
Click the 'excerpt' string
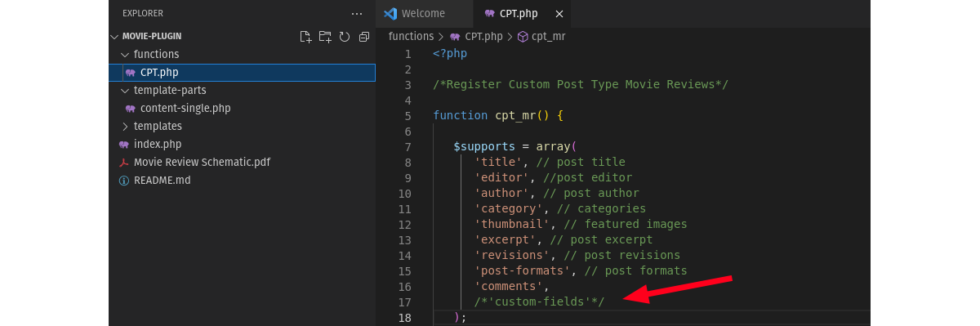(x=506, y=240)
